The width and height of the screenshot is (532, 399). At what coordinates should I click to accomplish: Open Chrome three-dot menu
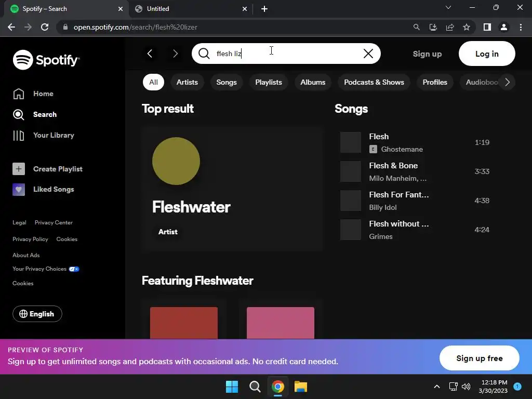point(521,27)
